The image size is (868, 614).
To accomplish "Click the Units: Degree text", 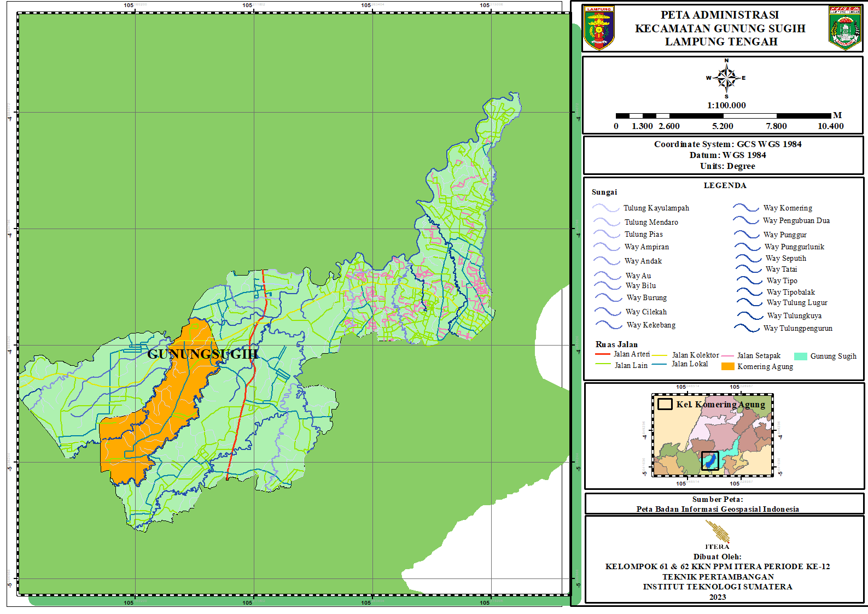I will pos(727,166).
